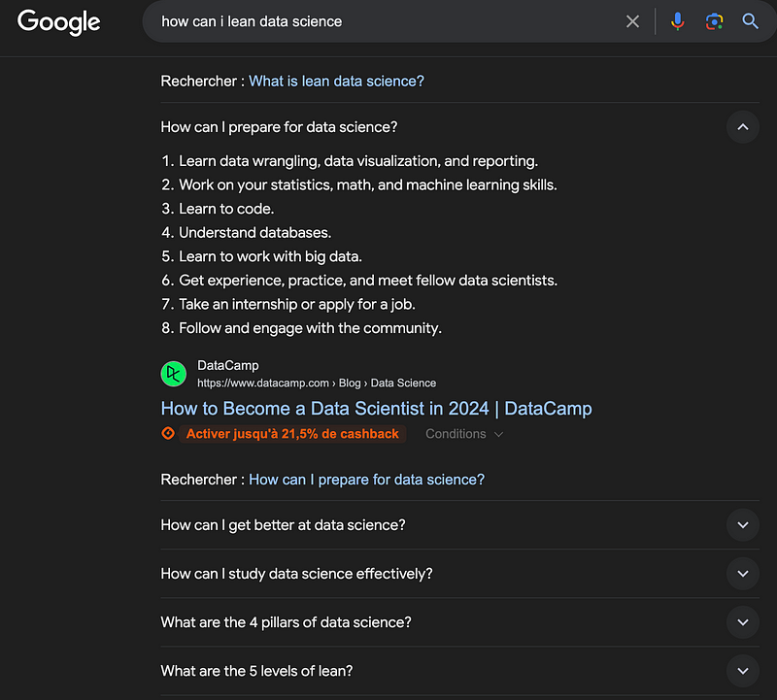Click the search magnifier icon
Screen dimensions: 777x700
(x=750, y=20)
